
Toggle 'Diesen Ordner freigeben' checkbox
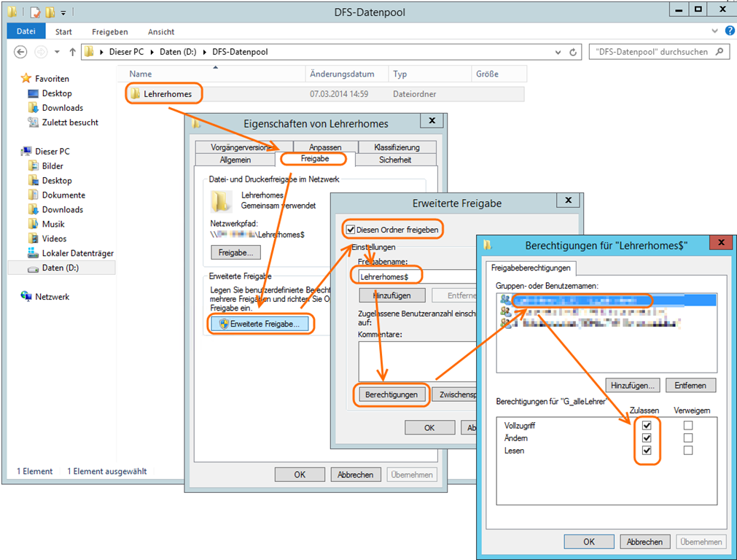pyautogui.click(x=351, y=230)
